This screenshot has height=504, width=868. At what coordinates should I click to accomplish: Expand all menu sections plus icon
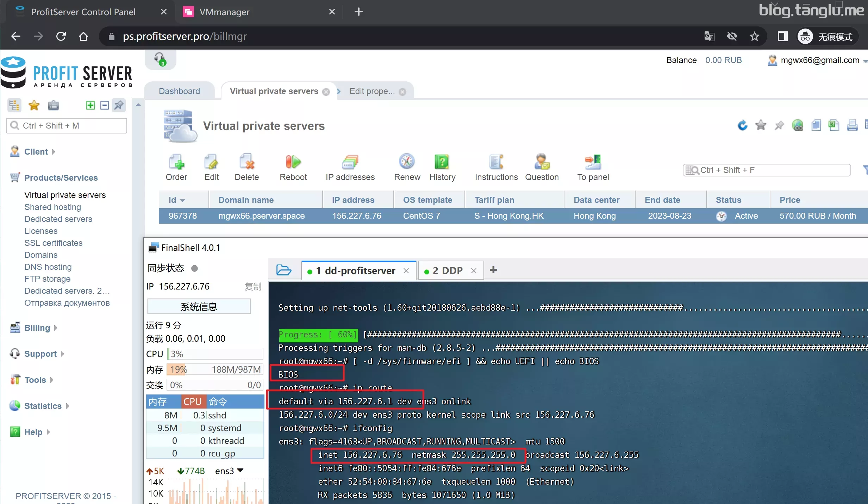tap(90, 105)
